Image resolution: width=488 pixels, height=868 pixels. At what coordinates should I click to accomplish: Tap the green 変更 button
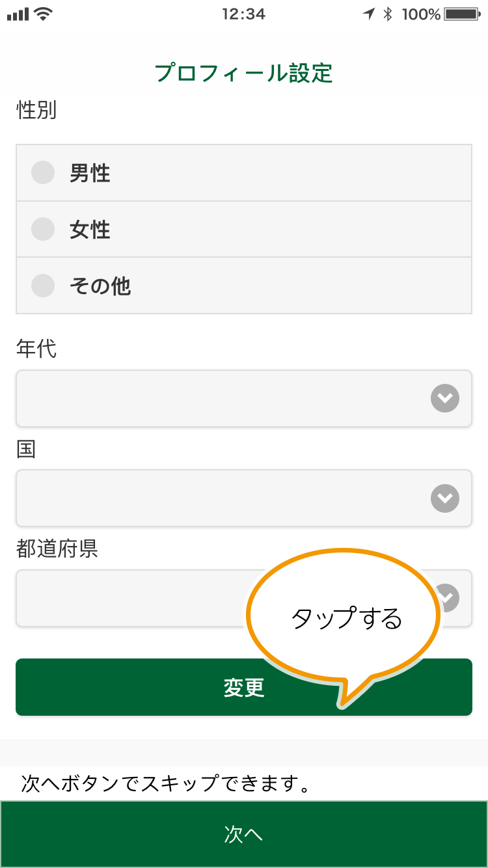(x=243, y=687)
